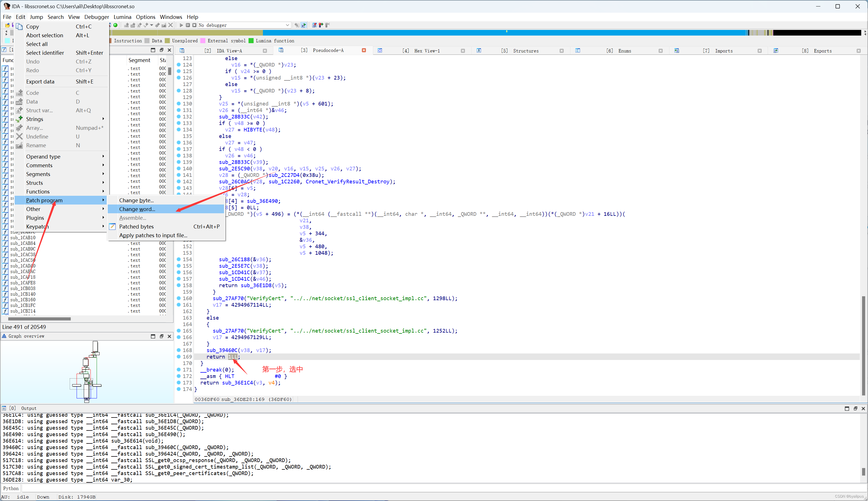Open the No debugger dropdown
This screenshot has height=501, width=868.
click(287, 25)
